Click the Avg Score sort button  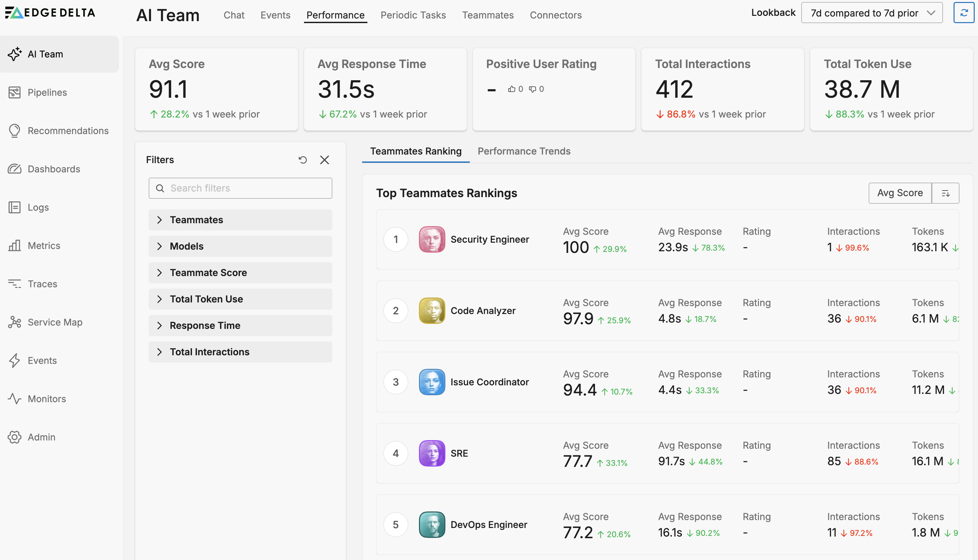coord(899,193)
